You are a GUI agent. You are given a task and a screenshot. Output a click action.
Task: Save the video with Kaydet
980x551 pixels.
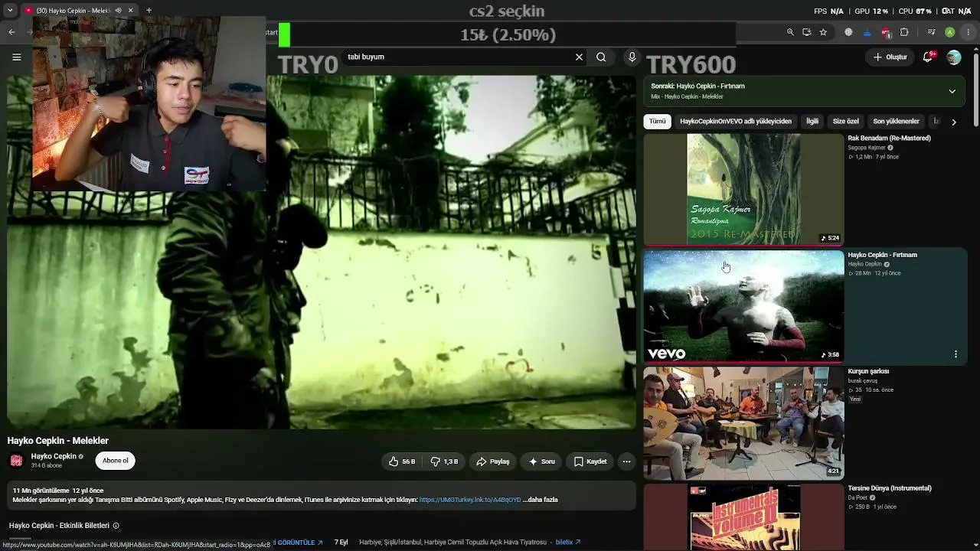click(x=590, y=461)
